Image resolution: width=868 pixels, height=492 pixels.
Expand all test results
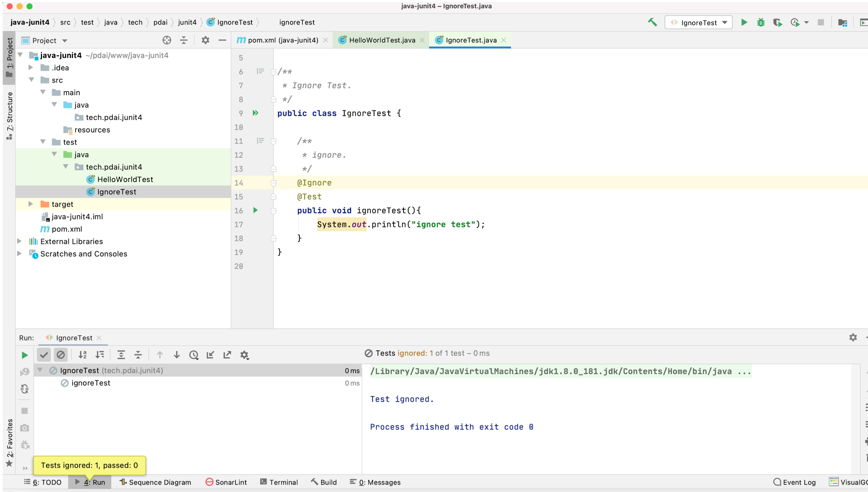pyautogui.click(x=121, y=355)
